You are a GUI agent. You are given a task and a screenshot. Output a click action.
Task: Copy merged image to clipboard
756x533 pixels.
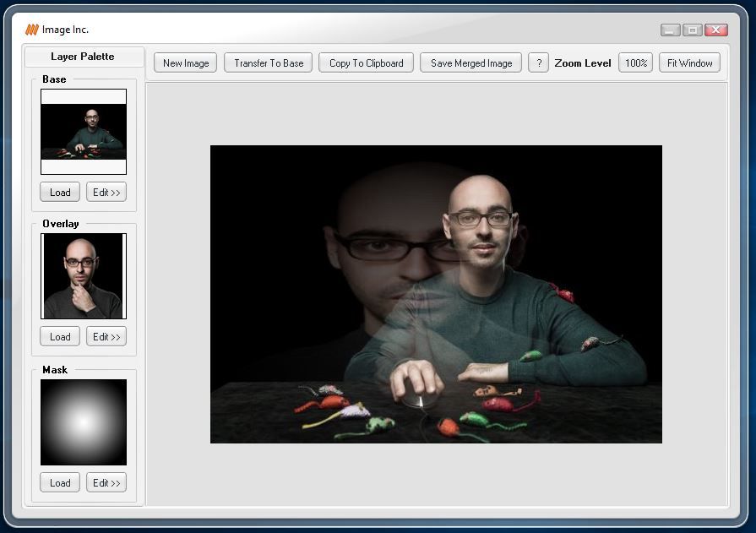pos(366,63)
